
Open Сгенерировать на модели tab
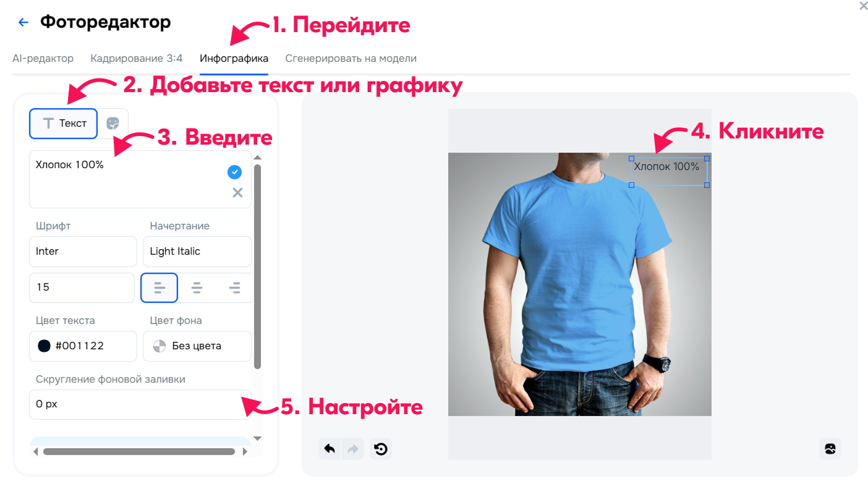click(351, 59)
